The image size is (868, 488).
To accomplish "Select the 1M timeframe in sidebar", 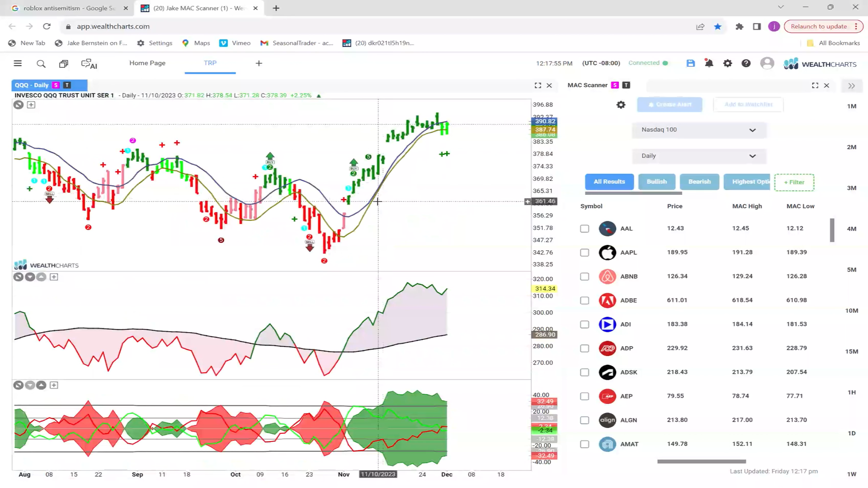I will click(852, 107).
